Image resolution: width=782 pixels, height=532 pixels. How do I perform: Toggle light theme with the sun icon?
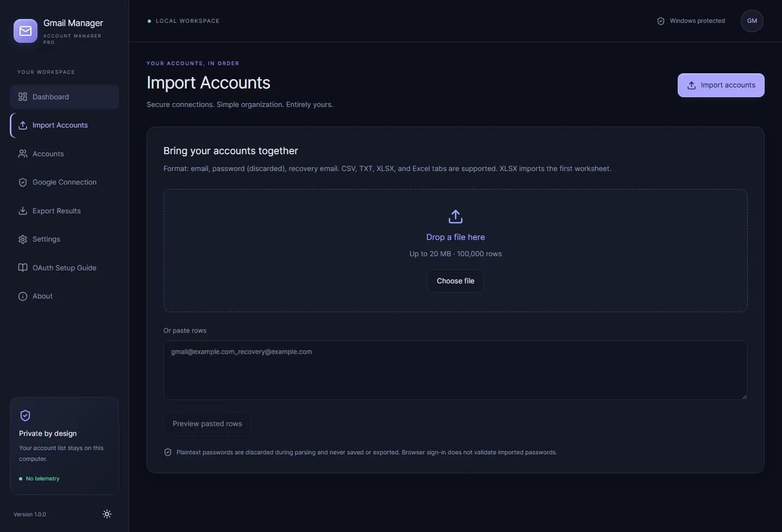click(107, 514)
